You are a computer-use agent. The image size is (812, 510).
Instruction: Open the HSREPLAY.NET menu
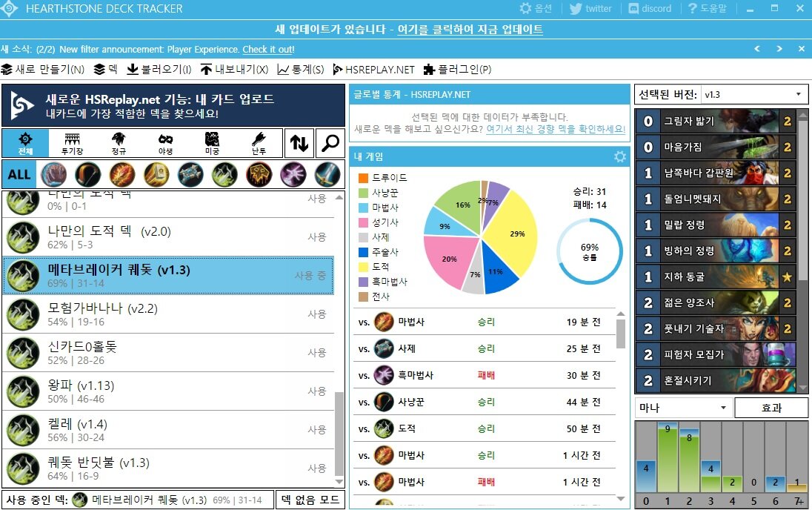tap(374, 70)
